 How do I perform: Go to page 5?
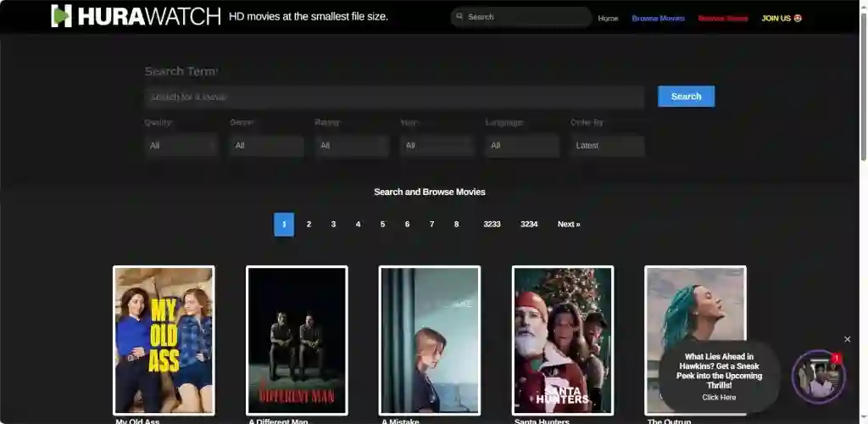click(382, 224)
